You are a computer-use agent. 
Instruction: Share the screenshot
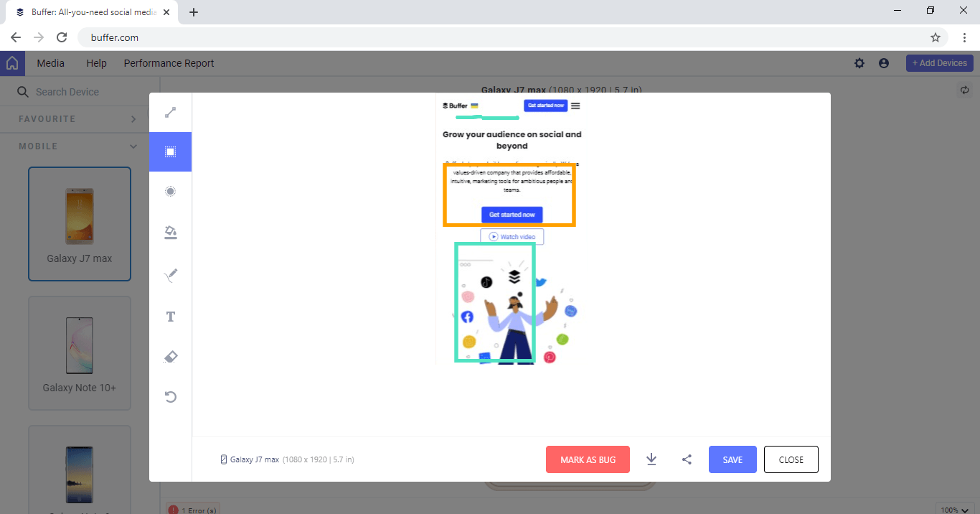pyautogui.click(x=686, y=459)
